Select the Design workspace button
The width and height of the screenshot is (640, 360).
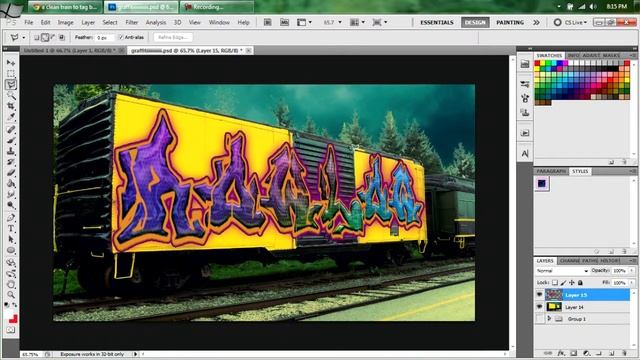[x=476, y=22]
